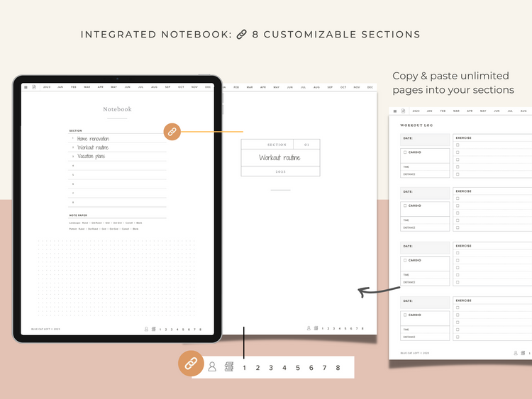This screenshot has width=532, height=399.
Task: Go to the JAN tab on the tablet
Action: pos(60,87)
